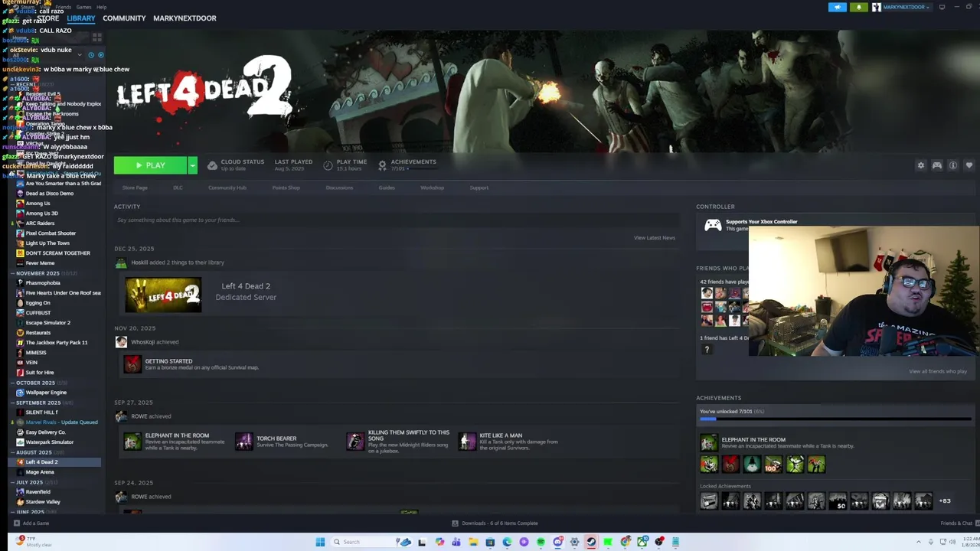Screen dimensions: 980x551
Task: Click the Steam icon in the Windows taskbar
Action: pos(591,542)
